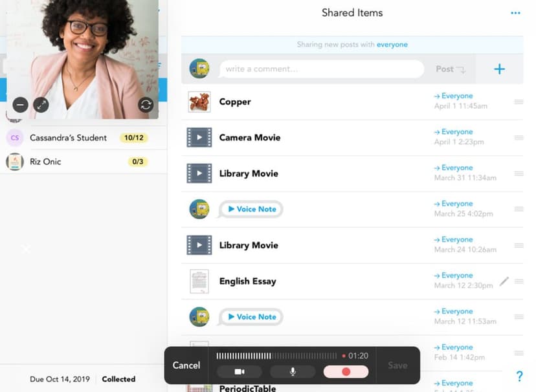Viewport: 536px width, 392px height.
Task: Tap the video camera icon in recording bar
Action: 240,372
